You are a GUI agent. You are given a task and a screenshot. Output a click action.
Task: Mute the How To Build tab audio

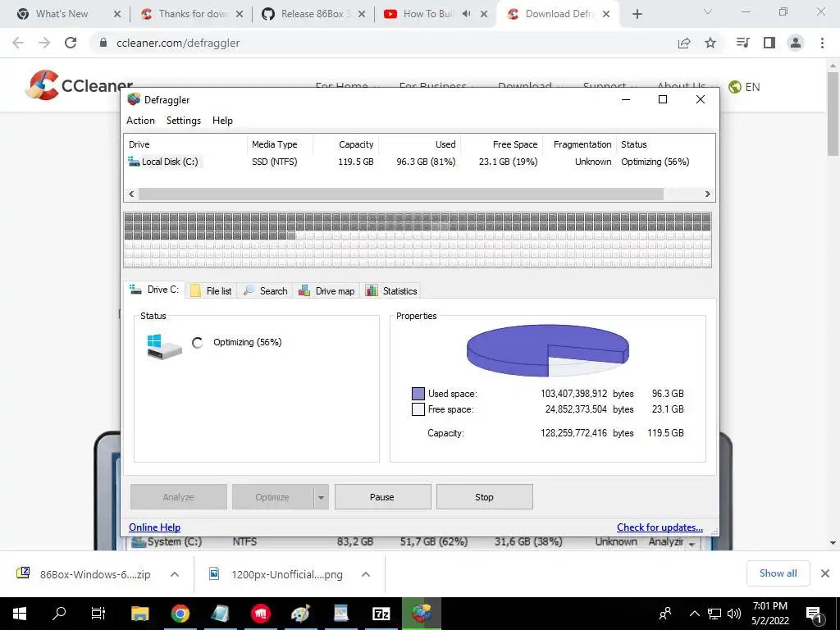pos(467,14)
